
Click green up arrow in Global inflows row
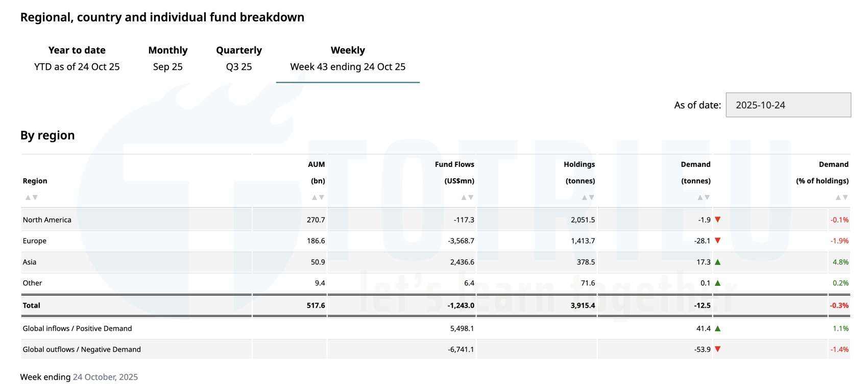pyautogui.click(x=717, y=328)
